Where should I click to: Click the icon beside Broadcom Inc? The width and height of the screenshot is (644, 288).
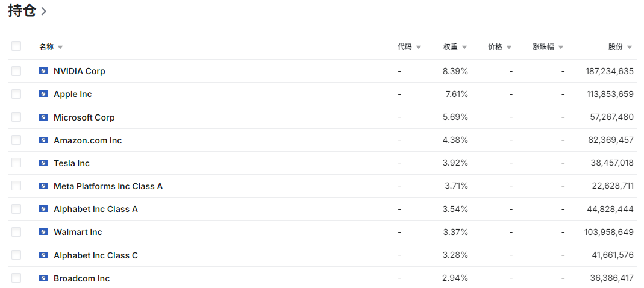click(x=43, y=278)
